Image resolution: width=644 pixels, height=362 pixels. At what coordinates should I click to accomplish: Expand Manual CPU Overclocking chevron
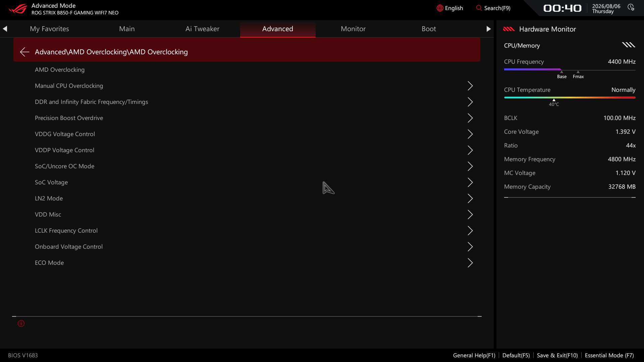pos(470,86)
